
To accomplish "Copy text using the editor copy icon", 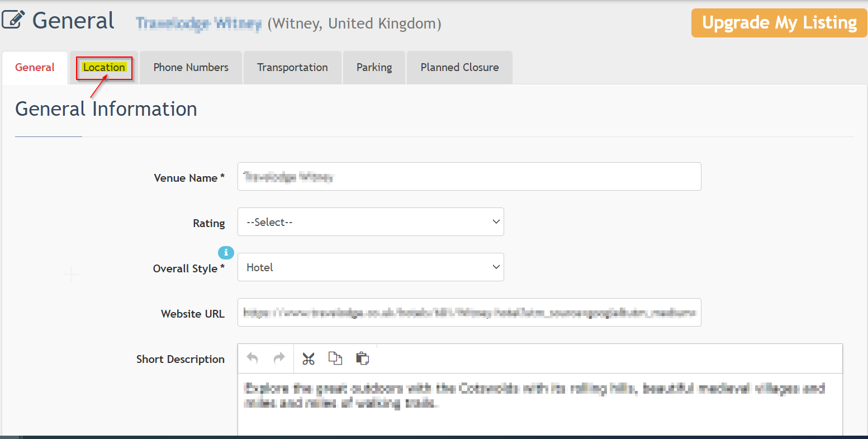I will pos(335,358).
